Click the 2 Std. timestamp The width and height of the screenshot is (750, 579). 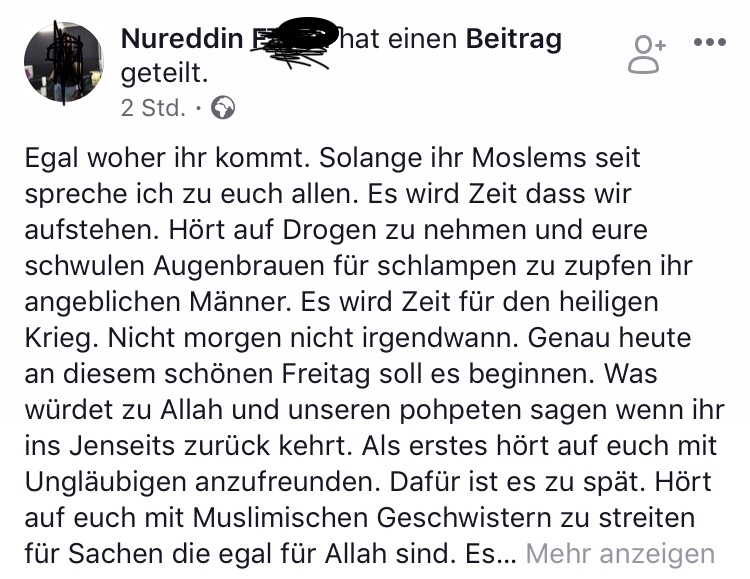(153, 108)
